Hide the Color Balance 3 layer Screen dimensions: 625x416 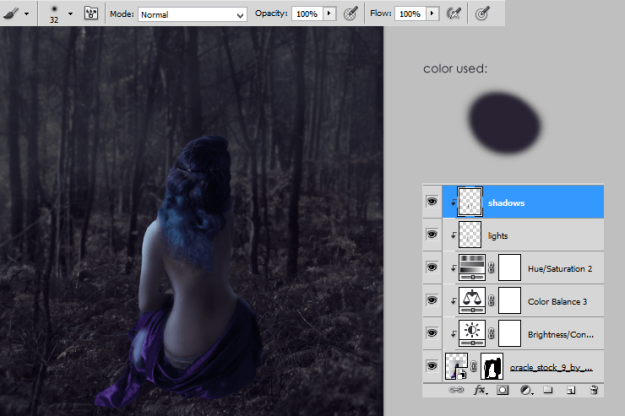pos(432,300)
